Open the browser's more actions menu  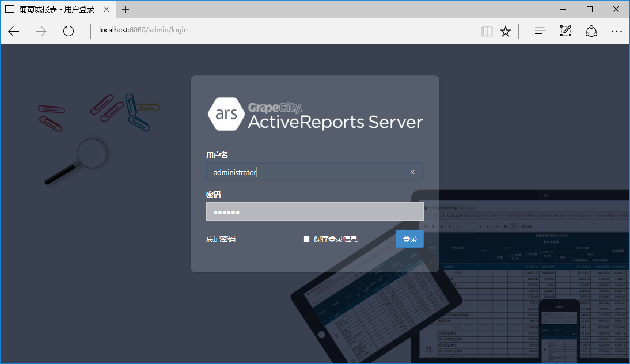[x=617, y=31]
